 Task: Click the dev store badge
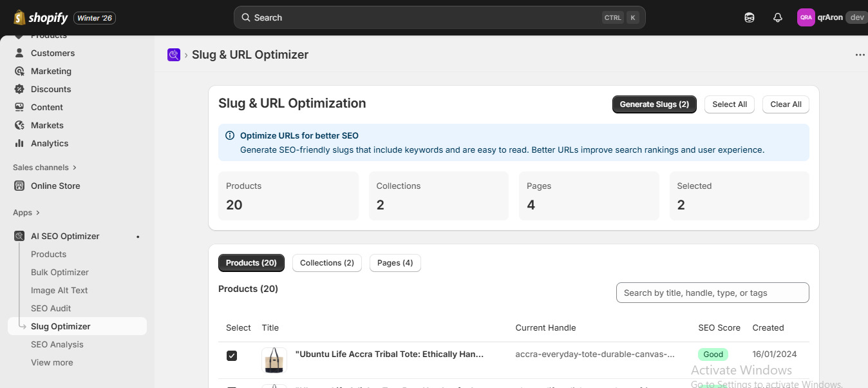[x=856, y=17]
